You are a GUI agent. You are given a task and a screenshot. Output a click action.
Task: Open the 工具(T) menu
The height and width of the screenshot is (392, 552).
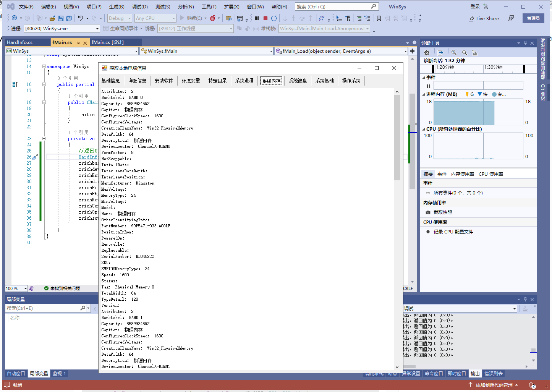209,6
